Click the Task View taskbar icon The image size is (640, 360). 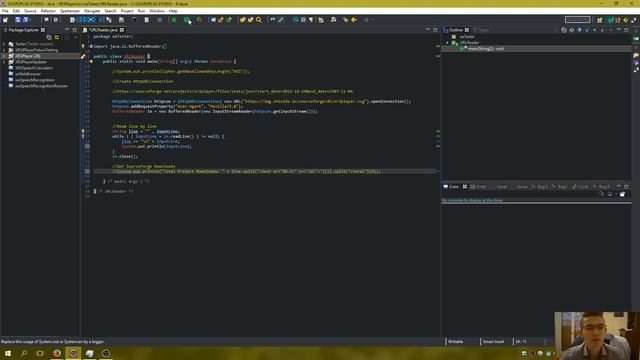tap(40, 353)
